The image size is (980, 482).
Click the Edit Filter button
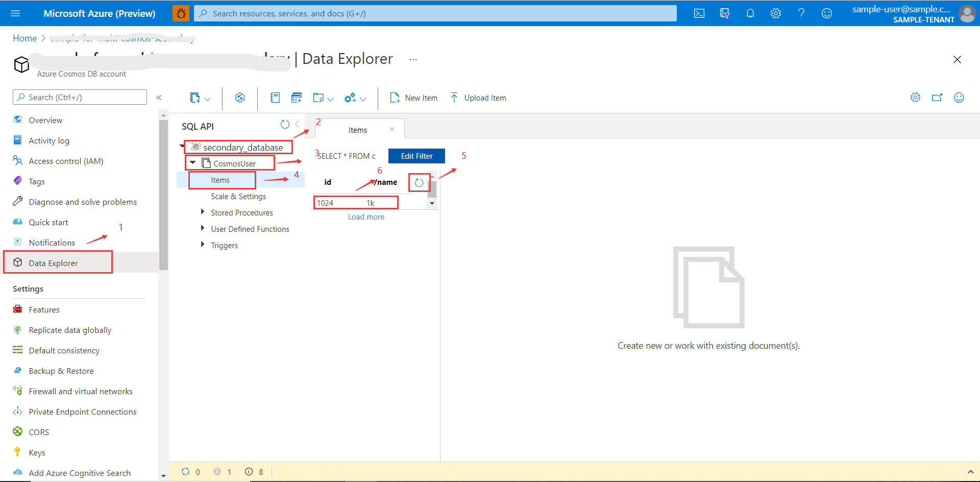(416, 156)
